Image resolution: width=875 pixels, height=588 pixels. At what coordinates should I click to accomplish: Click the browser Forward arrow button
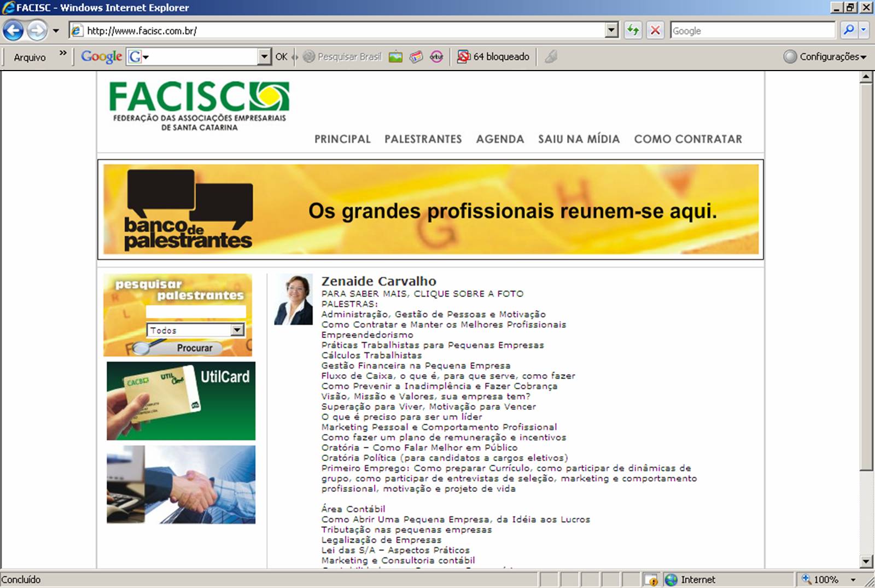tap(37, 30)
